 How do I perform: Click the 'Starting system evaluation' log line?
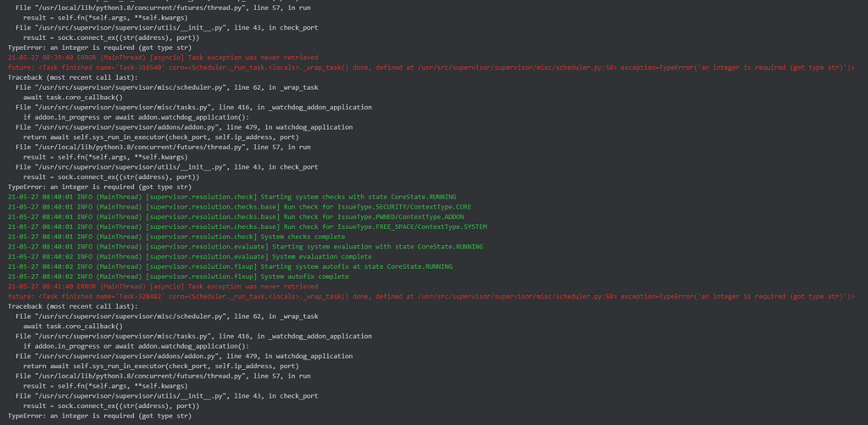click(235, 247)
